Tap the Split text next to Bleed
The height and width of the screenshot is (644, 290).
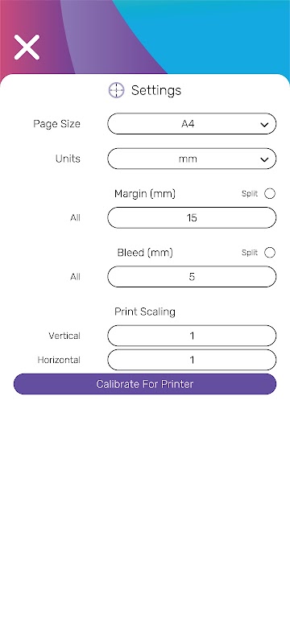pos(250,252)
